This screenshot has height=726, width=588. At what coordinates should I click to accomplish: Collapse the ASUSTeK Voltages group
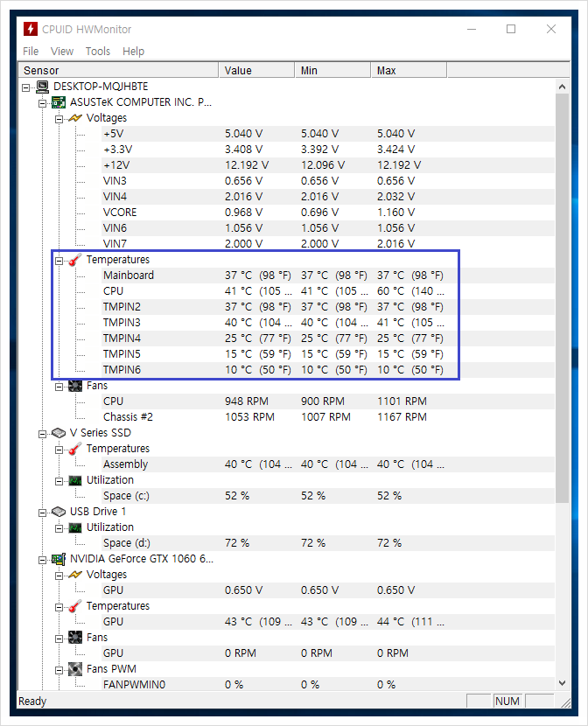click(59, 119)
